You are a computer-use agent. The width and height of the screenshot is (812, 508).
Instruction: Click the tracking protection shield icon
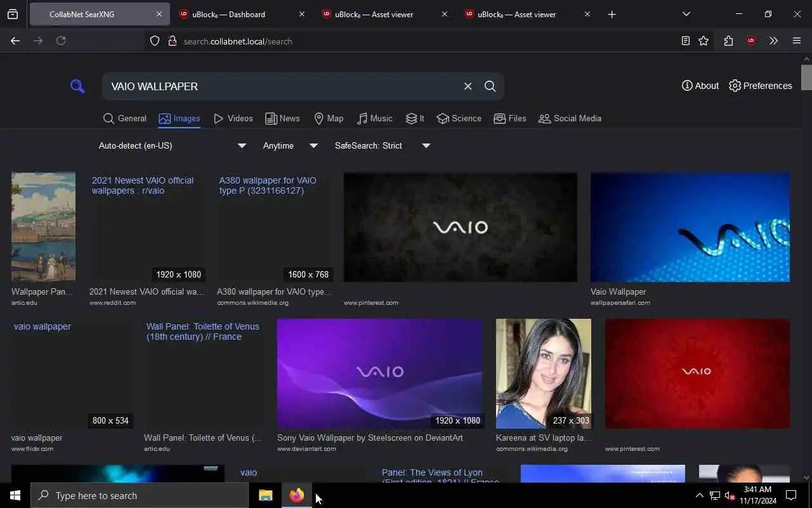click(155, 41)
